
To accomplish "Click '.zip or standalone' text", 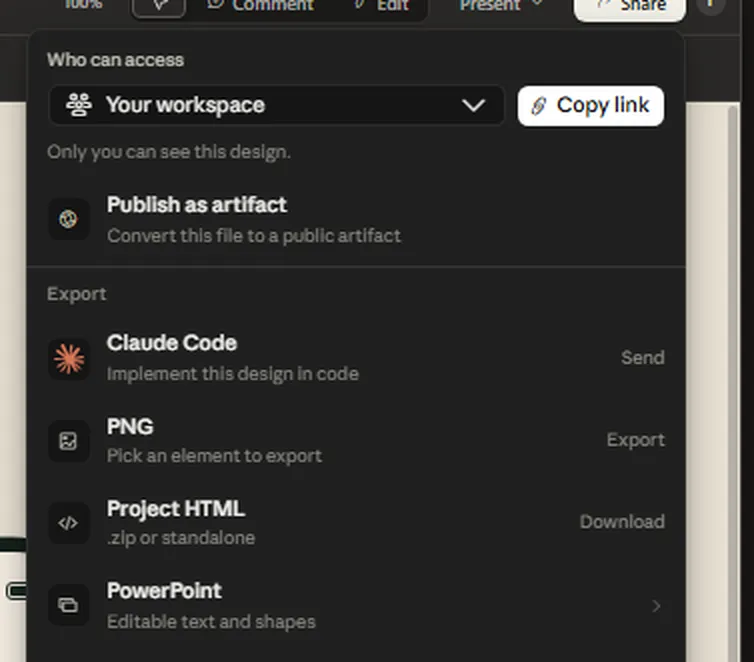I will click(x=181, y=538).
